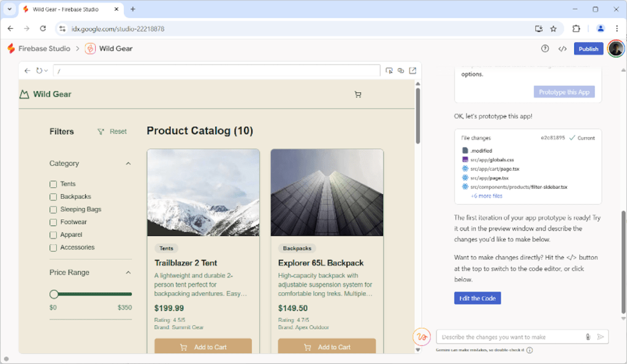
Task: Click the Edit the Code button
Action: [x=477, y=298]
